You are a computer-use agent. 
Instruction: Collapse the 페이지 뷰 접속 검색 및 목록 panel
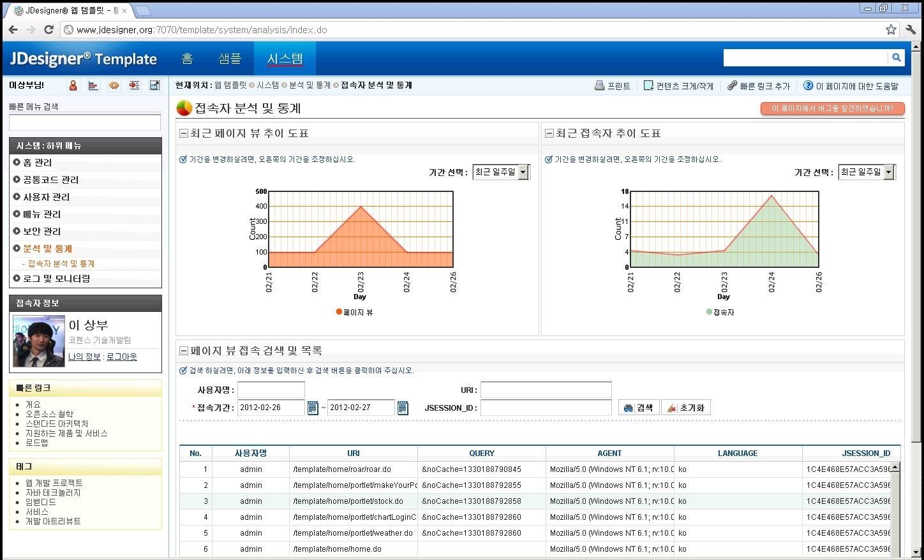(x=184, y=351)
